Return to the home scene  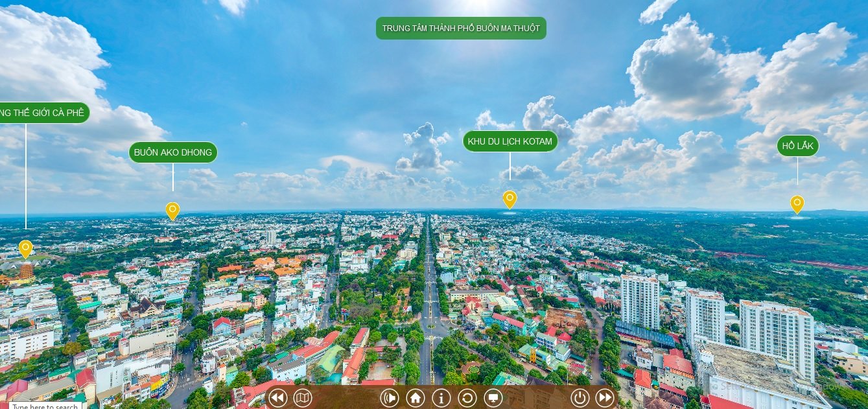point(416,397)
